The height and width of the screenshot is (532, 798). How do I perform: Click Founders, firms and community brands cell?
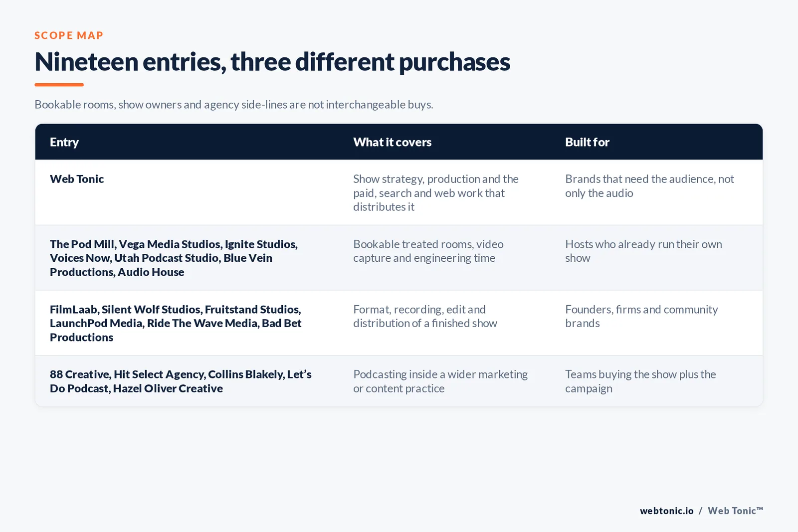coord(641,316)
